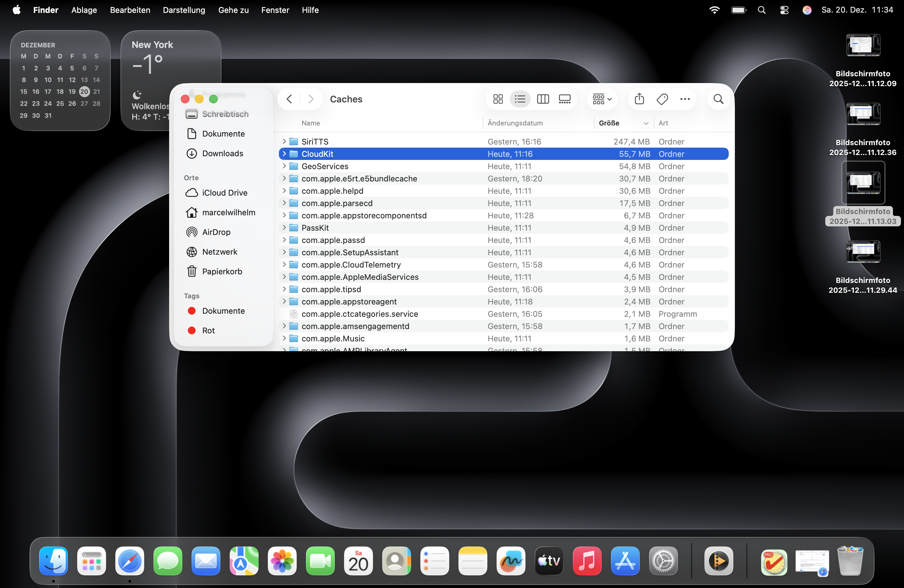
Task: Toggle the list view button
Action: (x=520, y=99)
